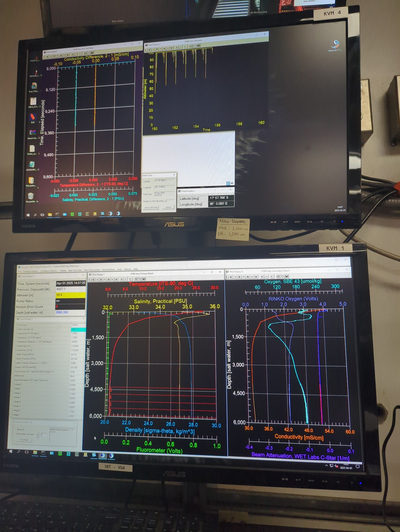Click save disk icon in Plot Display 1 toolbar

144,279
